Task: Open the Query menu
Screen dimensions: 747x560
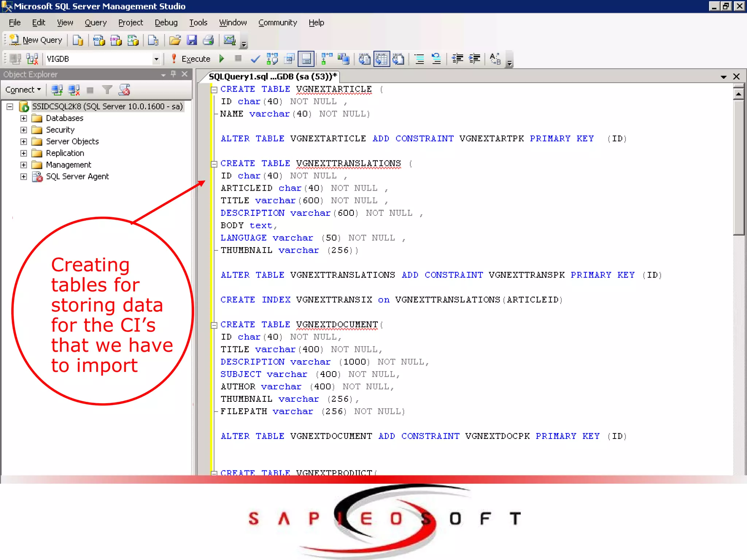Action: tap(96, 23)
